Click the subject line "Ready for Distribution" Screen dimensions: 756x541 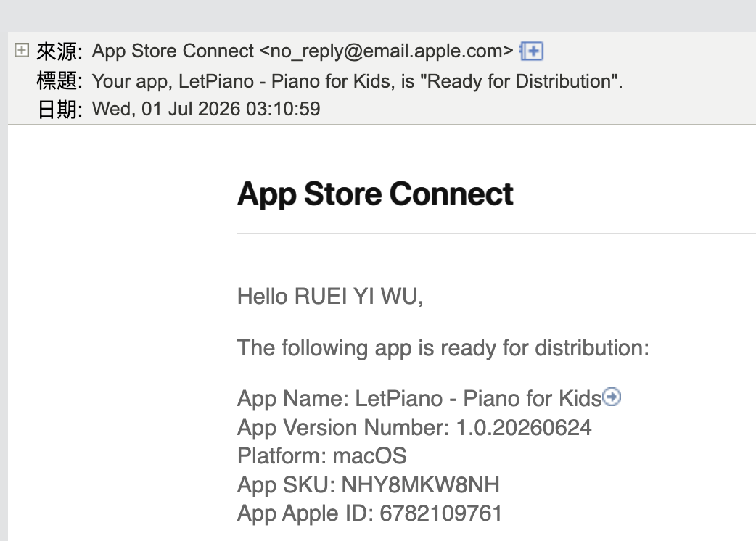(x=357, y=81)
